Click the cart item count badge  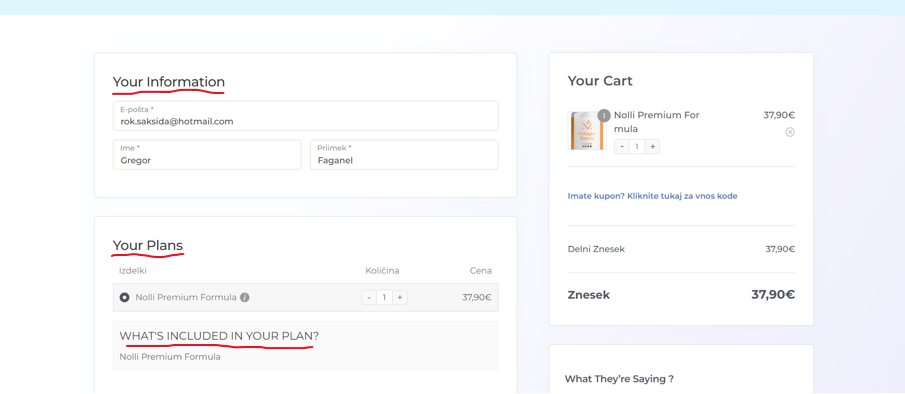[x=604, y=115]
